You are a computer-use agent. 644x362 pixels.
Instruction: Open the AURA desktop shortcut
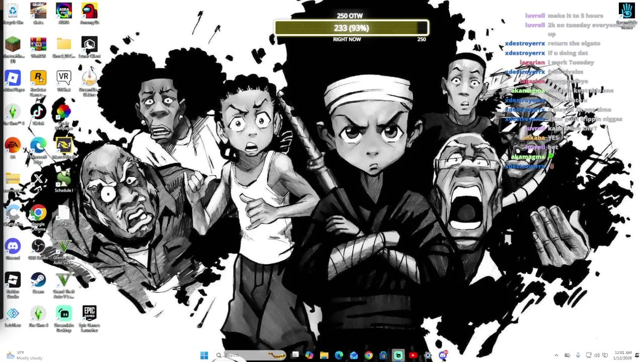click(64, 14)
